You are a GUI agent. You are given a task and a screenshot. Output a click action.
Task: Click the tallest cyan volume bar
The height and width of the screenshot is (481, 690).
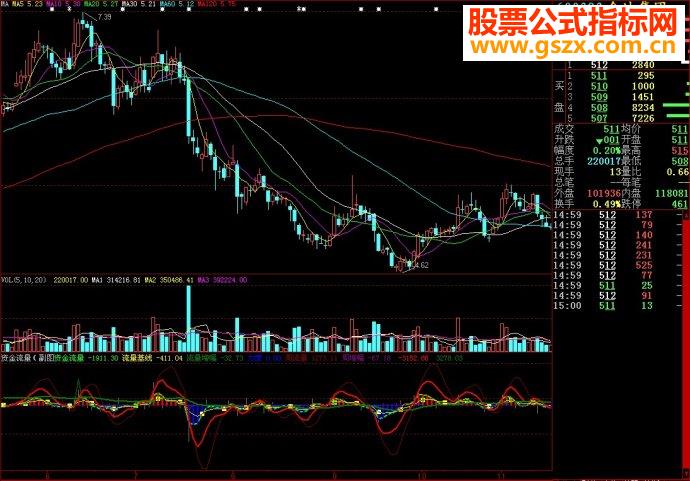click(189, 318)
